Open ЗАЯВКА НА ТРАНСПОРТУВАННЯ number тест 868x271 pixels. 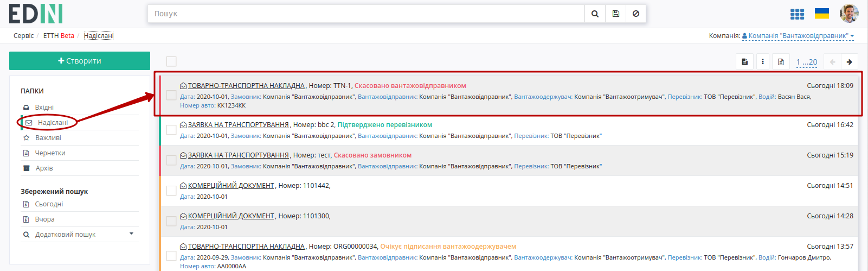tap(239, 155)
